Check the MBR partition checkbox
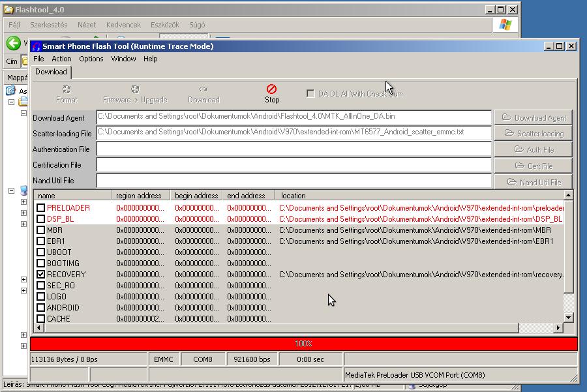 click(41, 230)
